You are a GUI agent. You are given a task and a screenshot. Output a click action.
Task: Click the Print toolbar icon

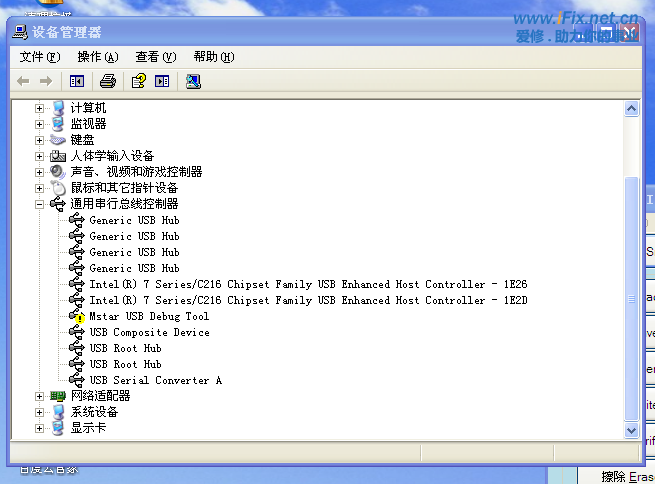108,81
